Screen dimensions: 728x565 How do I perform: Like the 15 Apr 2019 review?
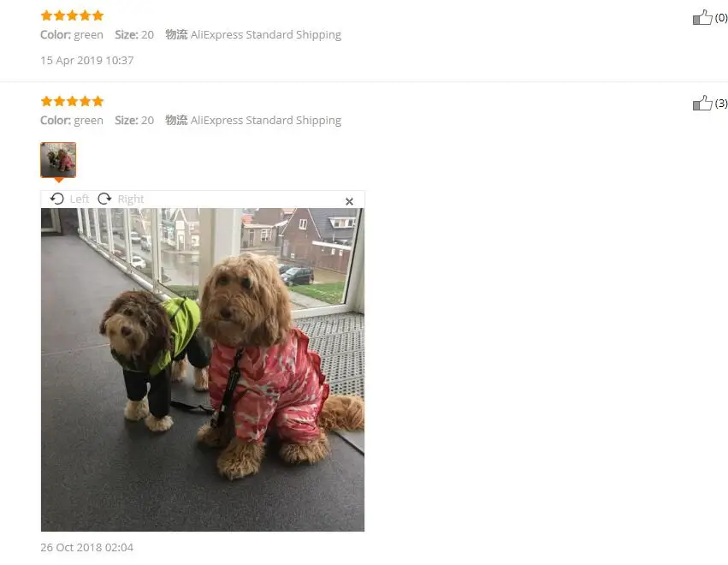coord(702,18)
